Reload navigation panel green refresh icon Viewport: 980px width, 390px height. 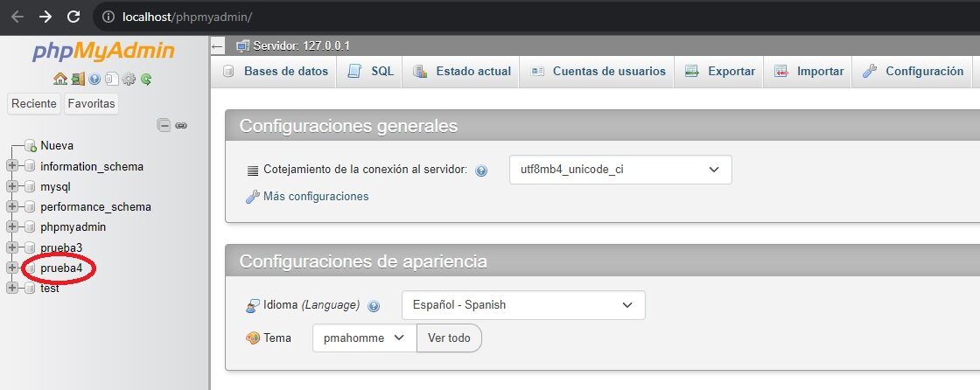[146, 80]
